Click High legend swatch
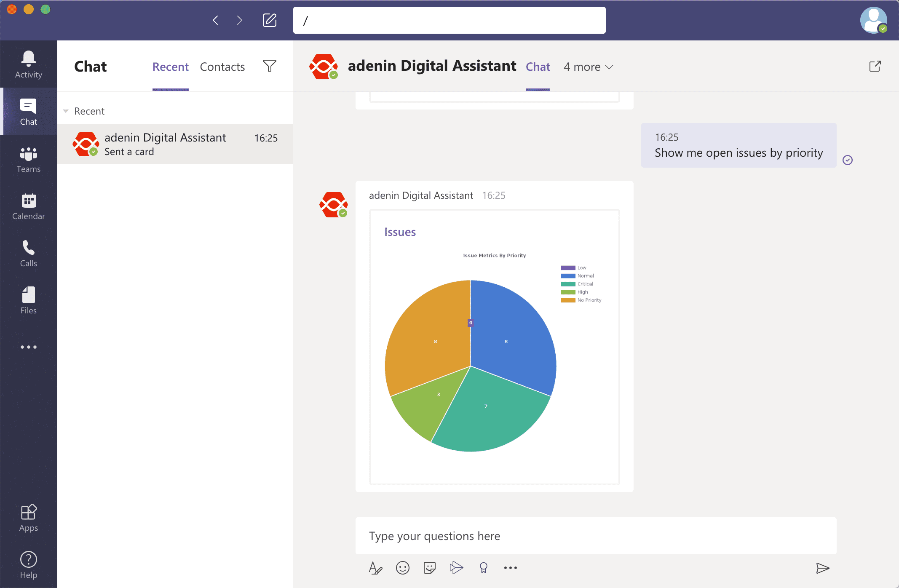899x588 pixels. pyautogui.click(x=568, y=292)
